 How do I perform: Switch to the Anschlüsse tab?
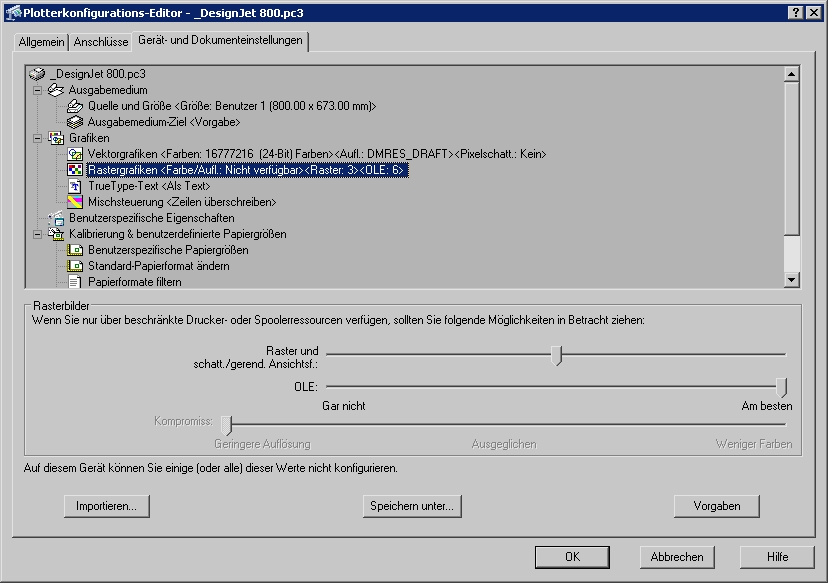(x=101, y=42)
